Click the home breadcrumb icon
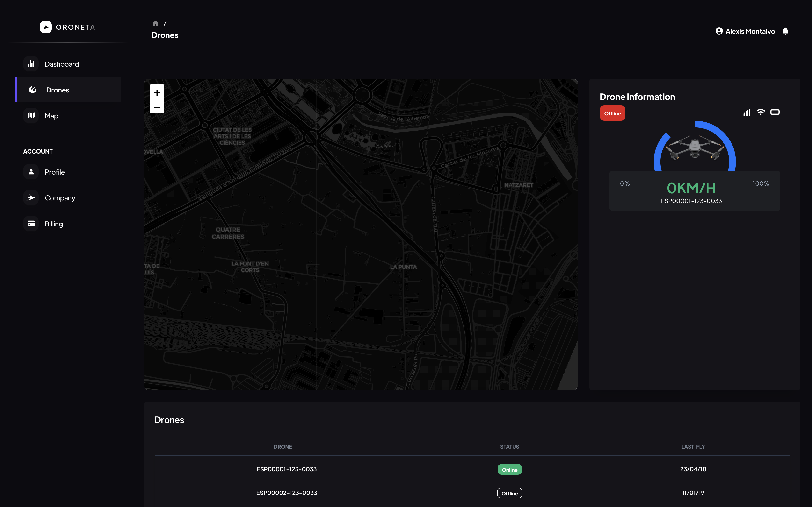The height and width of the screenshot is (507, 812). click(155, 23)
